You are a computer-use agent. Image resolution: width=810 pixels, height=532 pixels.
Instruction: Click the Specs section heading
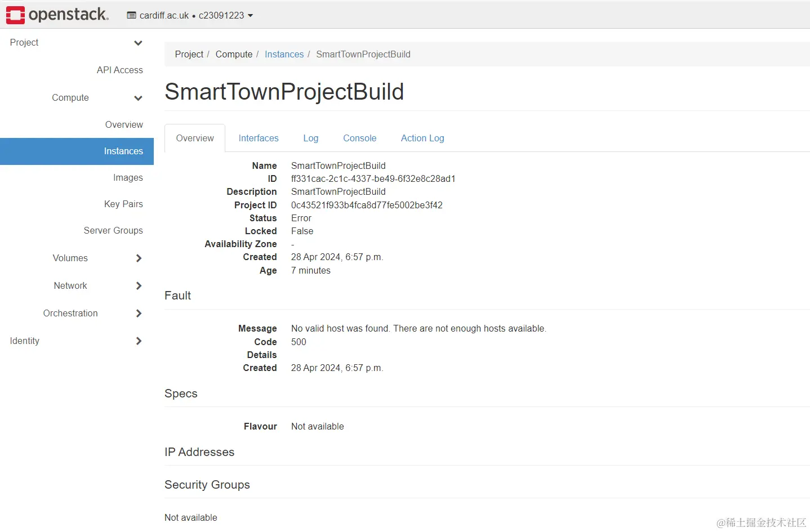point(181,394)
